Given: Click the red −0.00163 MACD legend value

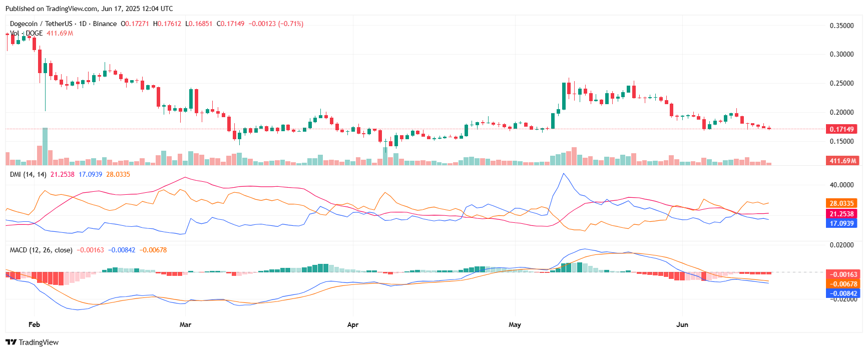Looking at the screenshot, I should [90, 250].
